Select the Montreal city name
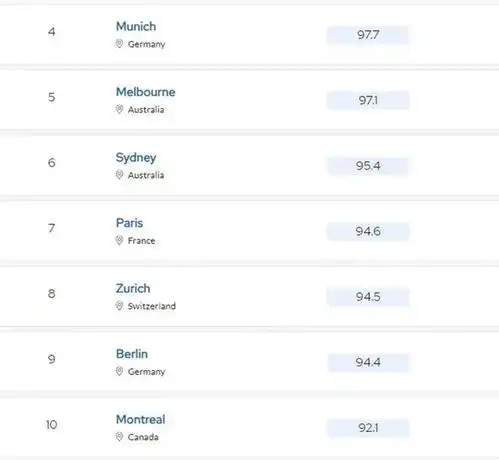The width and height of the screenshot is (499, 460). click(141, 419)
